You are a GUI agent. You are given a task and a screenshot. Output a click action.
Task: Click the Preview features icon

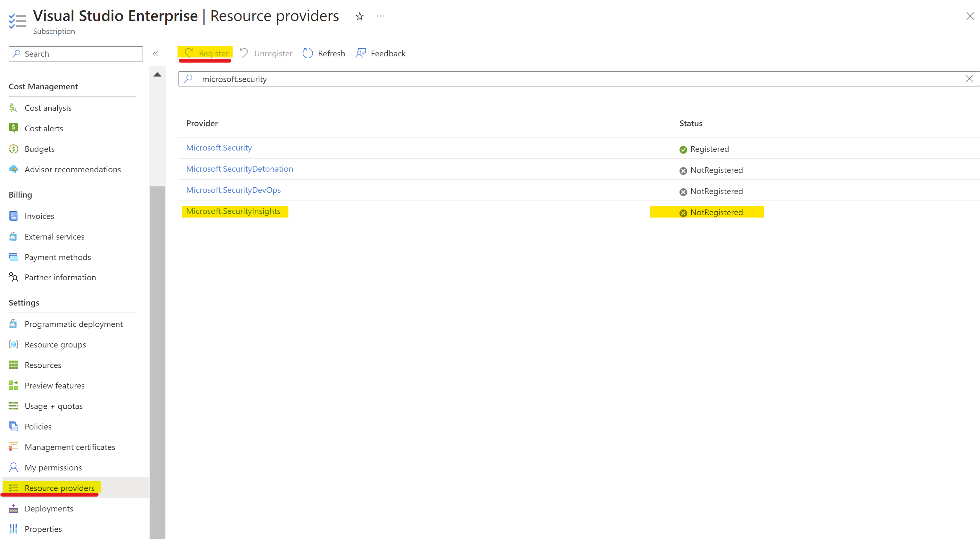(x=13, y=386)
